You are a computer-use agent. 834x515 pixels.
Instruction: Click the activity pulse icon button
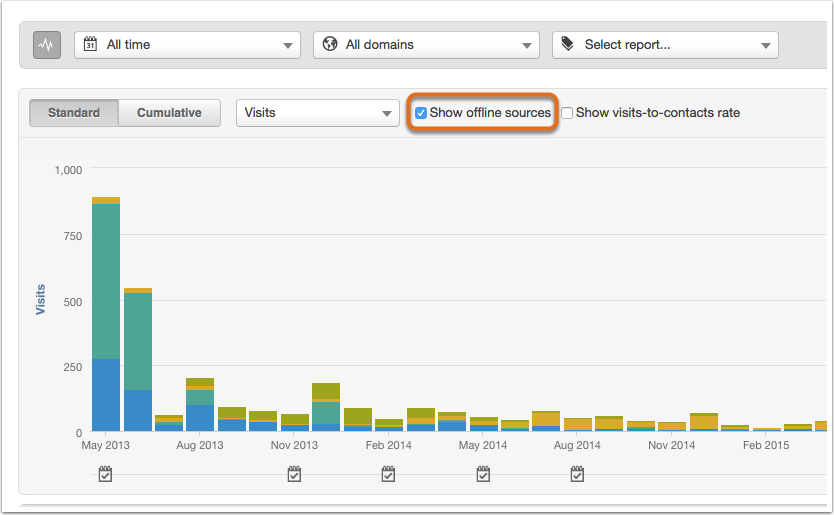pos(47,45)
